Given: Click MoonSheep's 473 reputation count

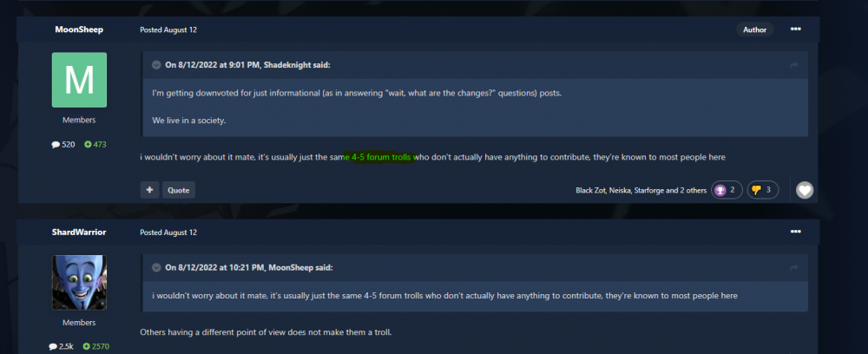Looking at the screenshot, I should [x=95, y=144].
